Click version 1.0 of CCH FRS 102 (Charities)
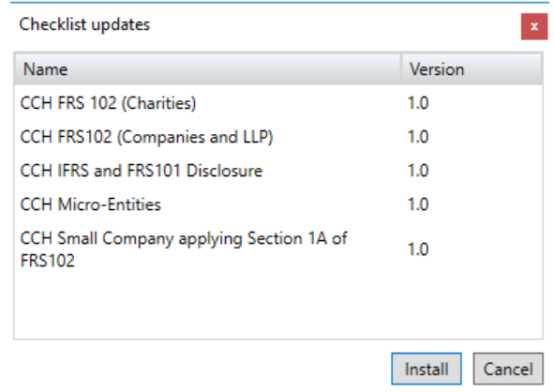The height and width of the screenshot is (392, 554). pyautogui.click(x=418, y=103)
